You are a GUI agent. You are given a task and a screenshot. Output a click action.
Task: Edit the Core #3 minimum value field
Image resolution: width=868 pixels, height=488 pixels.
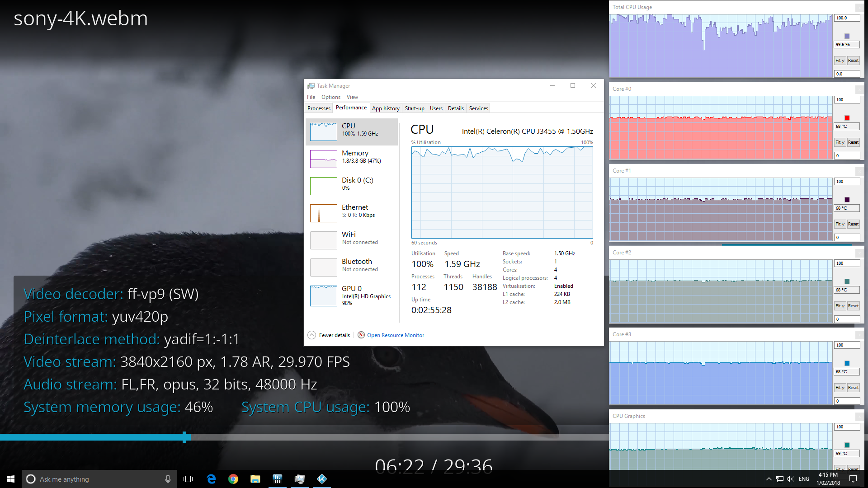(847, 401)
